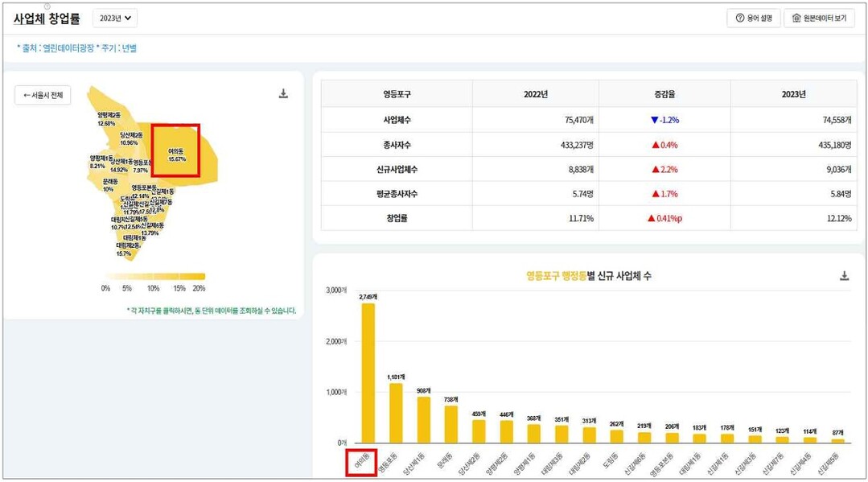Click the 738개 bar in chart
This screenshot has height=482, width=868.
451,424
